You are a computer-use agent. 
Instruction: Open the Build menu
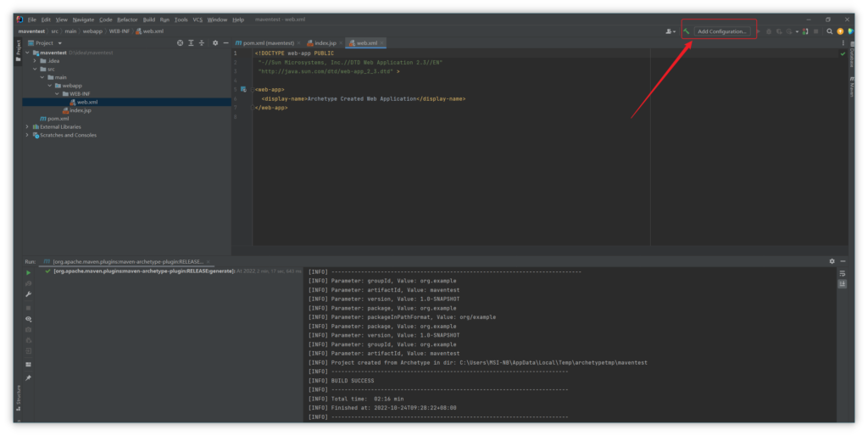(x=149, y=20)
